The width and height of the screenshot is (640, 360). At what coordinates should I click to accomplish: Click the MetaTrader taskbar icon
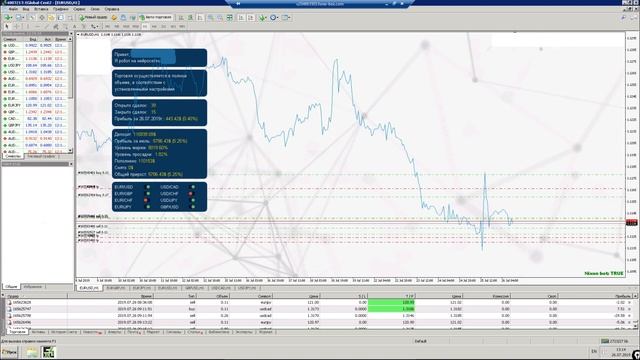[x=49, y=352]
